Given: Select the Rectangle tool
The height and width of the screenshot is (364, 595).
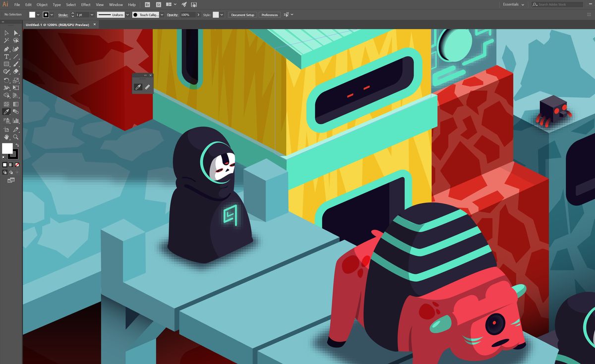Looking at the screenshot, I should point(6,64).
